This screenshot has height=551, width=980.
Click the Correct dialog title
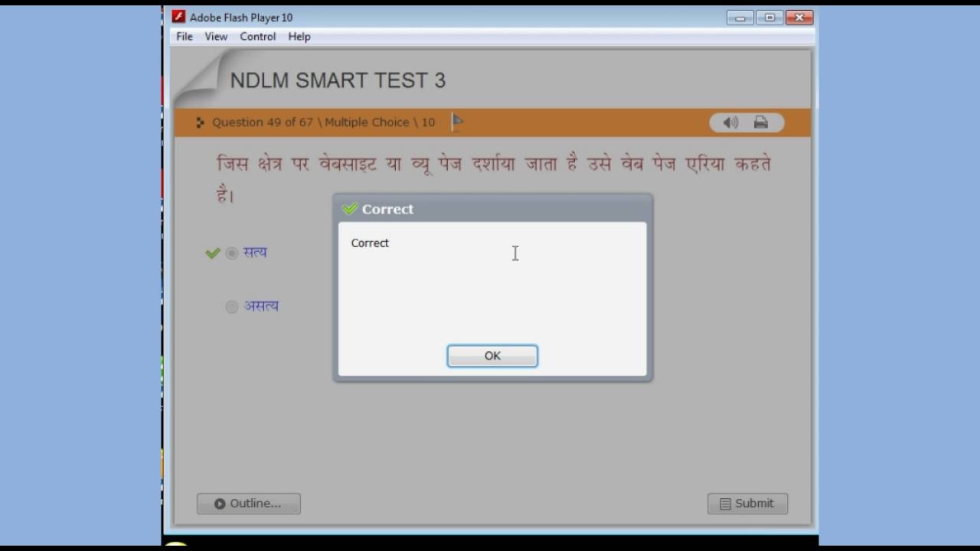click(x=387, y=209)
